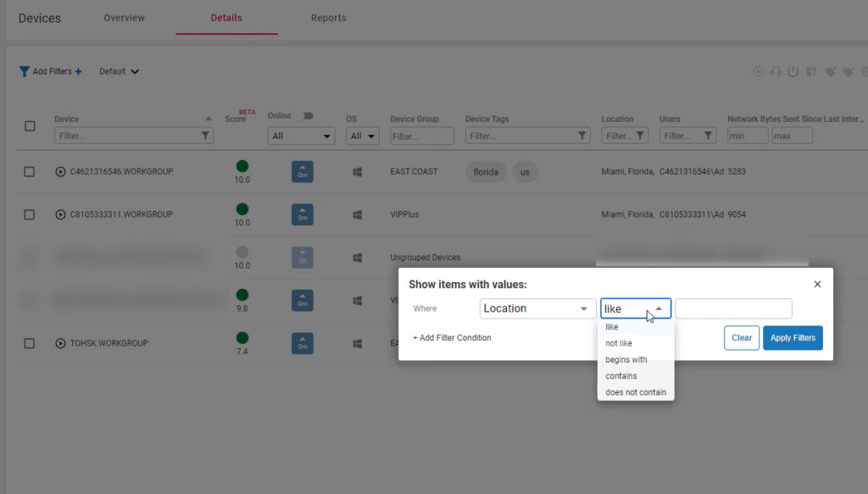This screenshot has height=494, width=868.
Task: Click the remove tag icon
Action: coord(849,72)
